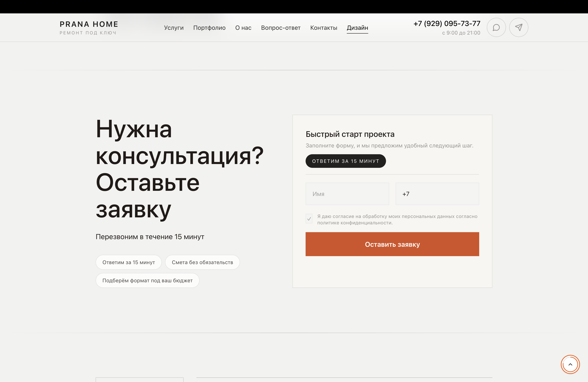588x382 pixels.
Task: Click the chat bubble messenger icon
Action: [496, 27]
